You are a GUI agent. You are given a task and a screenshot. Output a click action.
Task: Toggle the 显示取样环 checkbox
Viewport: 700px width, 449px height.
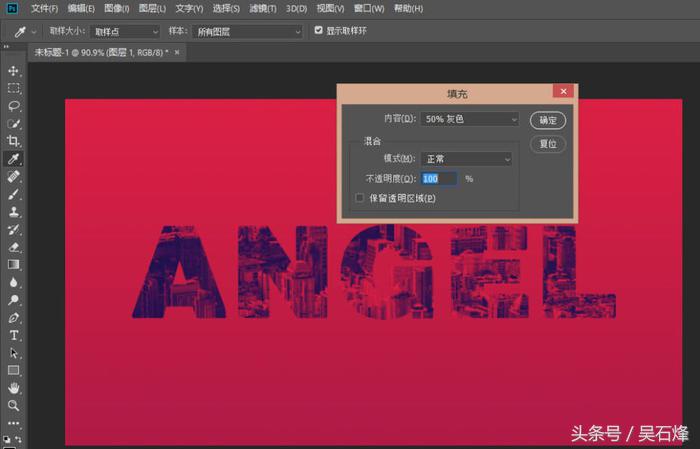(318, 30)
